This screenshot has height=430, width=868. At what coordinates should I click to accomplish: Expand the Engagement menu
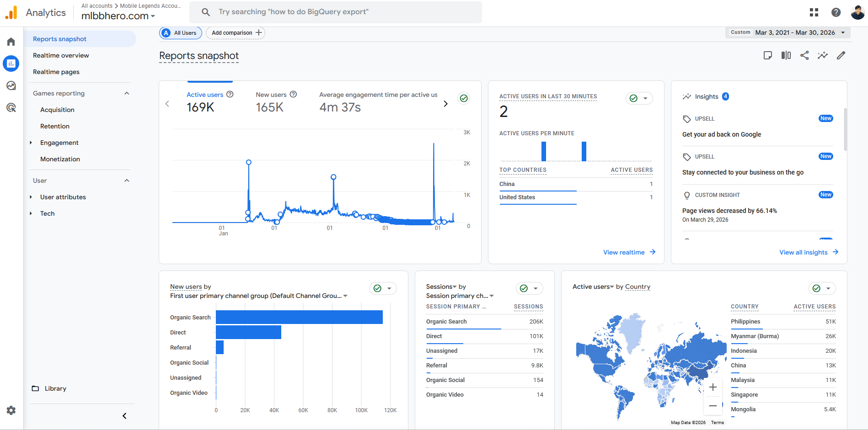tap(31, 143)
